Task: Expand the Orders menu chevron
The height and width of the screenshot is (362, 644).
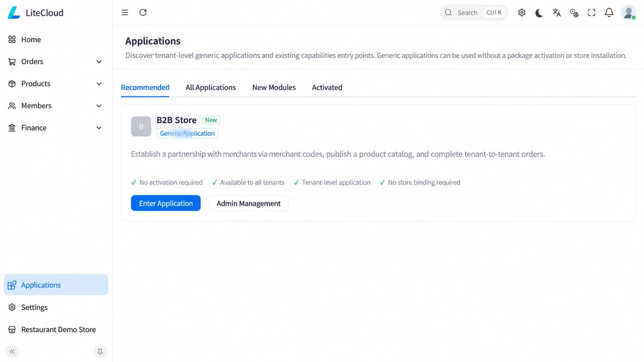Action: tap(99, 62)
